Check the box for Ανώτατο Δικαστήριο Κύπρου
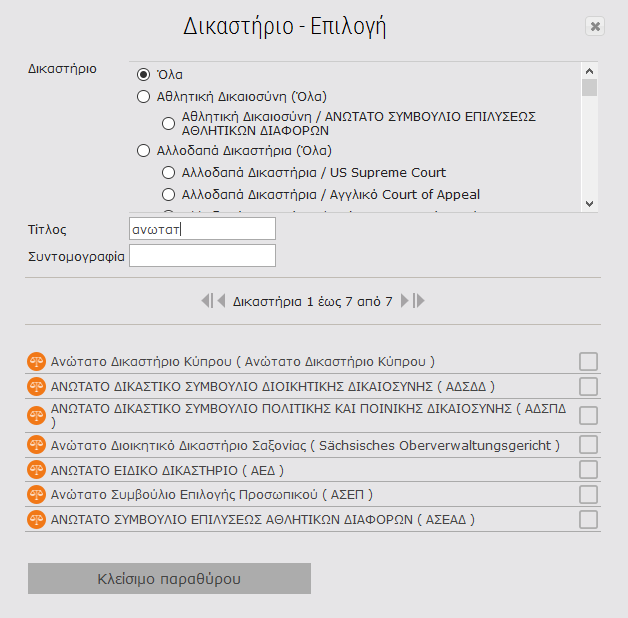Image resolution: width=628 pixels, height=618 pixels. 589,361
